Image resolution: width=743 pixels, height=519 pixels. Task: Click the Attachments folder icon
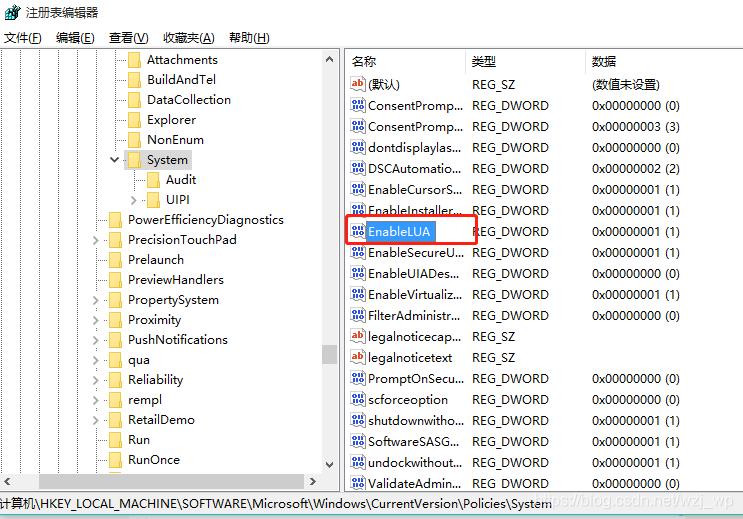(x=135, y=60)
